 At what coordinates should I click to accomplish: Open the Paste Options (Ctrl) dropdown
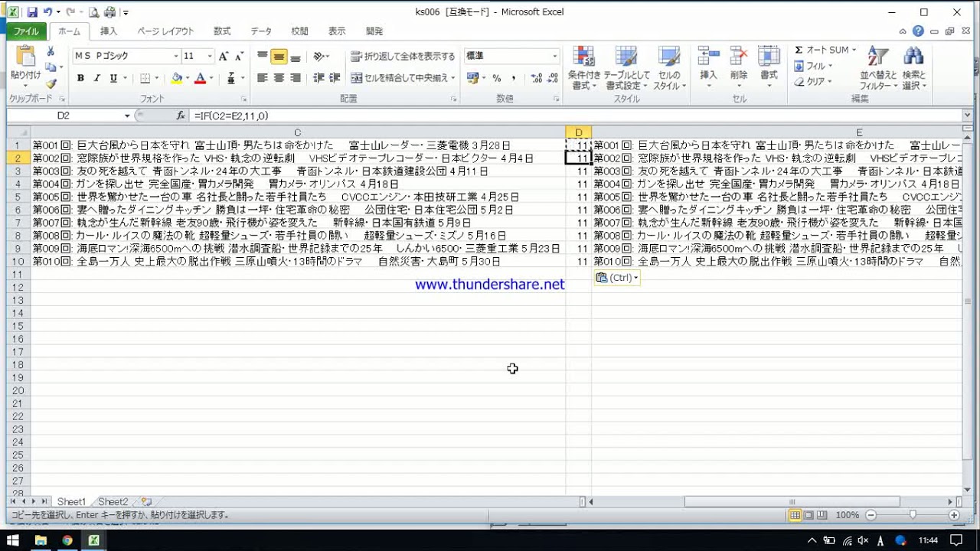point(617,278)
